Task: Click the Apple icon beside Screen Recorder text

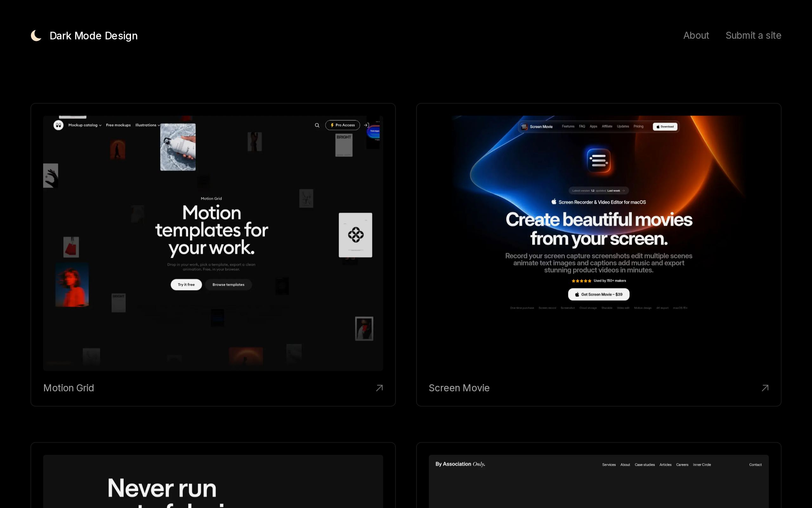Action: click(554, 202)
